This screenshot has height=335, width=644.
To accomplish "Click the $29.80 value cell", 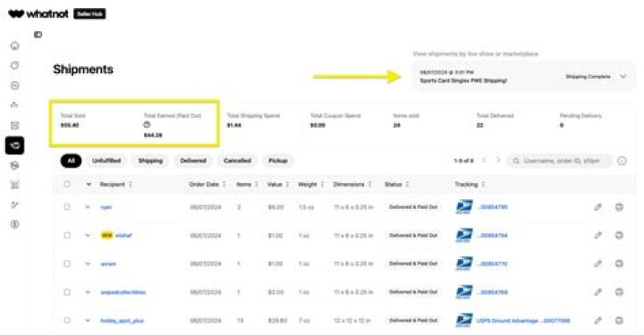I will click(x=277, y=321).
